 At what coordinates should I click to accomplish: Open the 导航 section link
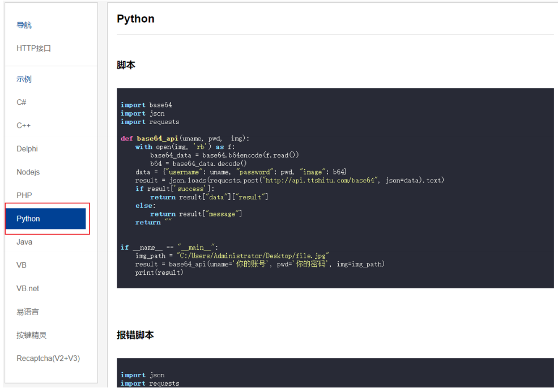coord(24,25)
